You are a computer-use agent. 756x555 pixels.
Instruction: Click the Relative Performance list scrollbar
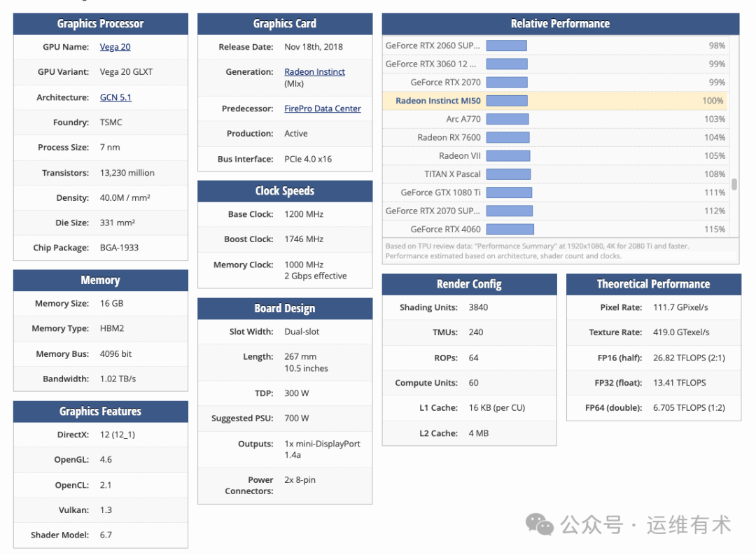(734, 184)
